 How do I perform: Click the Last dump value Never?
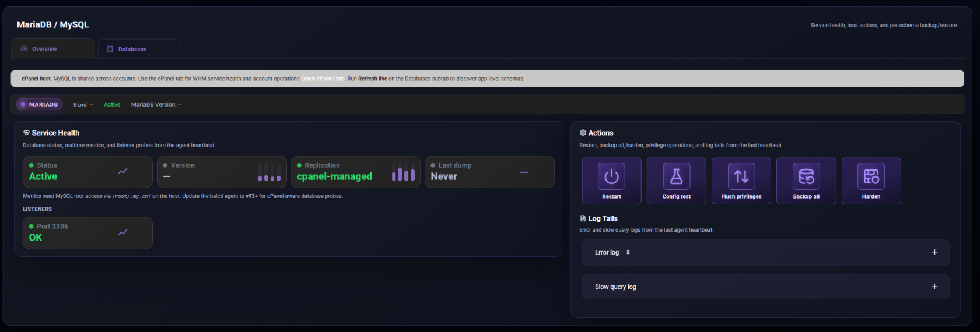[x=444, y=176]
